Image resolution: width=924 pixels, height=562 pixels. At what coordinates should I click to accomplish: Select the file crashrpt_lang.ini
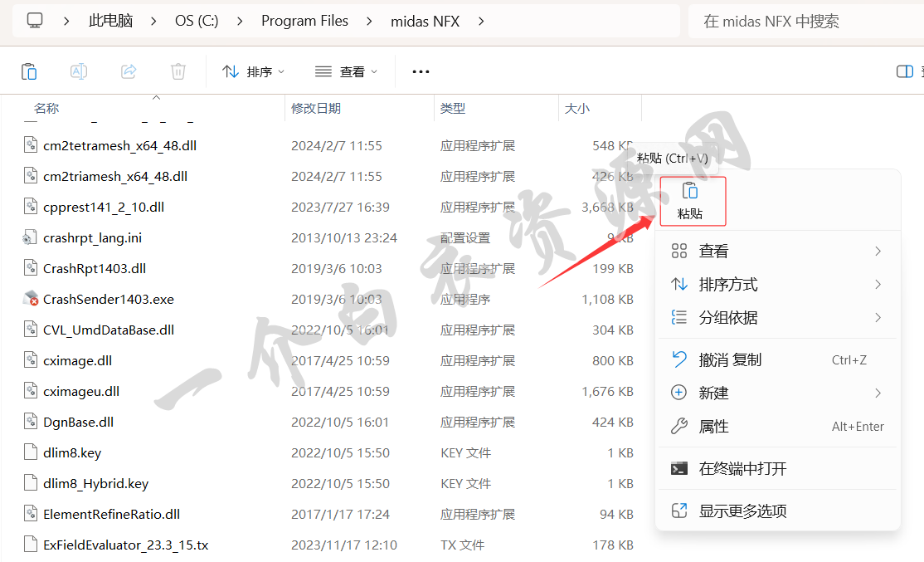coord(92,237)
